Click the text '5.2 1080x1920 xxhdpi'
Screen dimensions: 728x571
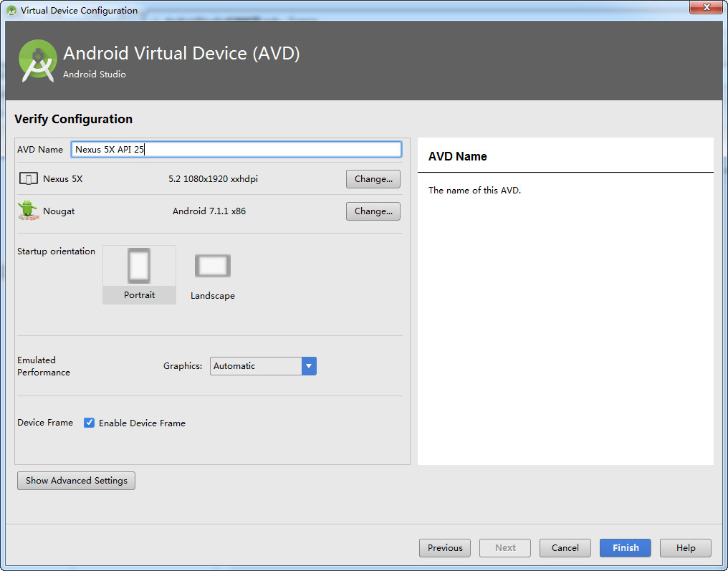pyautogui.click(x=213, y=178)
